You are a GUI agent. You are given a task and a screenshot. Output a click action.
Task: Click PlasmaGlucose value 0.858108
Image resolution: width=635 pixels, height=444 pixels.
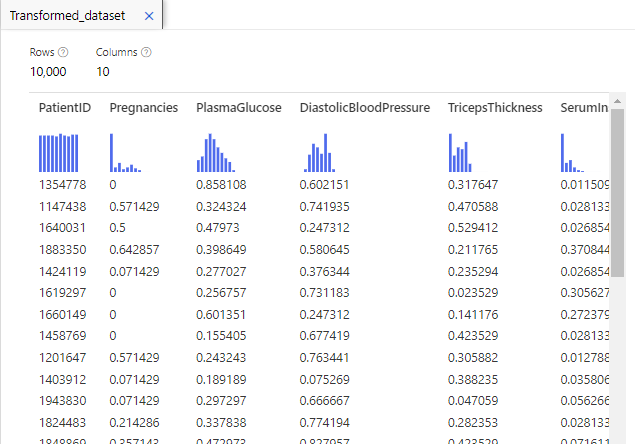point(221,185)
